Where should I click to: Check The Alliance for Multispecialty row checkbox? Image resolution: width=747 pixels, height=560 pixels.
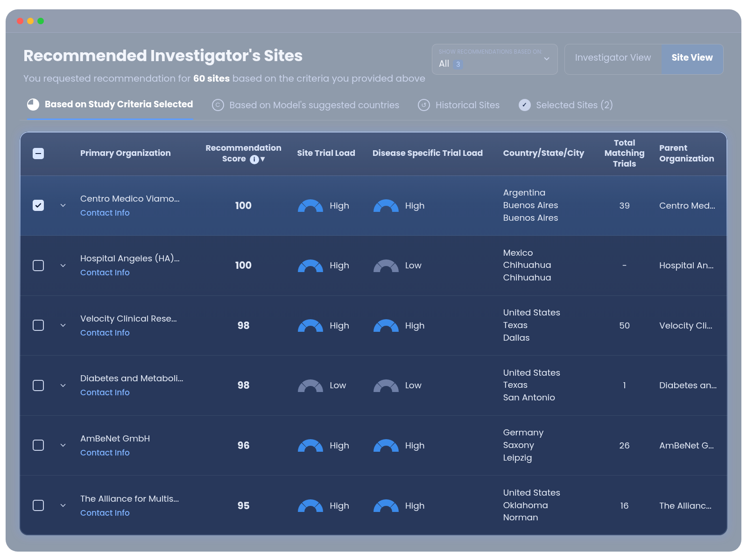coord(38,505)
